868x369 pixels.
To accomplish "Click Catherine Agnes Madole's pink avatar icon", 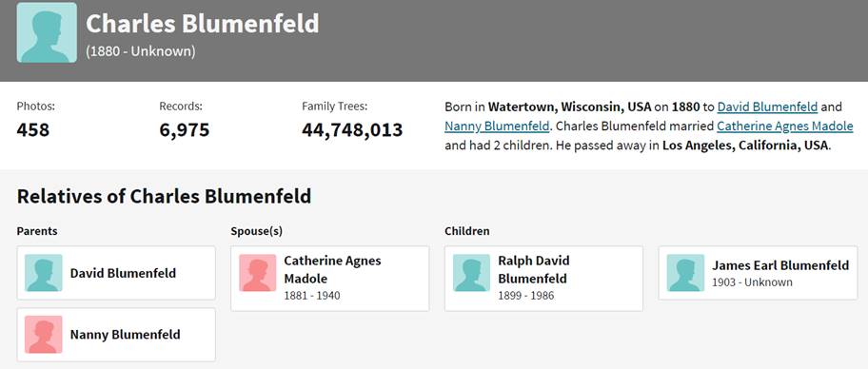I will 257,273.
